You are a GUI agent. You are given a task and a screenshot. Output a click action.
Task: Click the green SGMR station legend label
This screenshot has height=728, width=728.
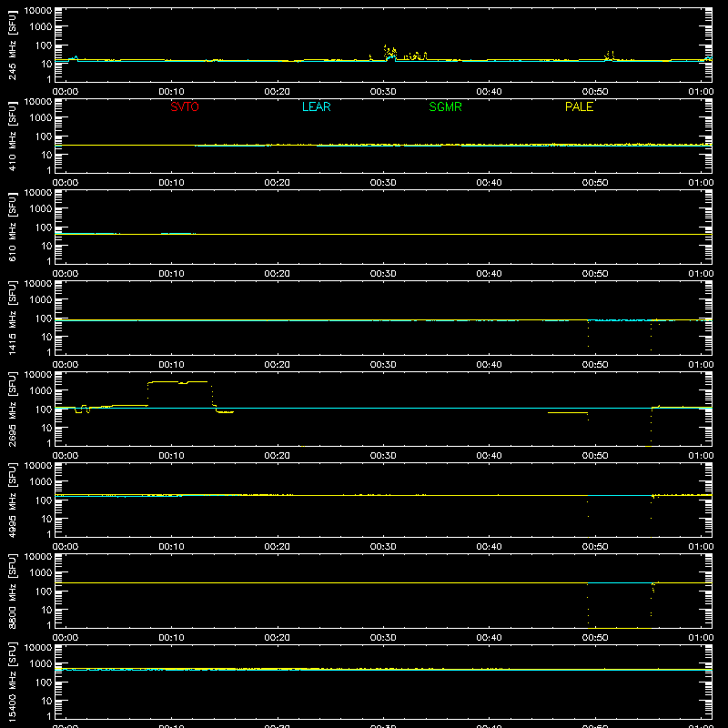445,106
